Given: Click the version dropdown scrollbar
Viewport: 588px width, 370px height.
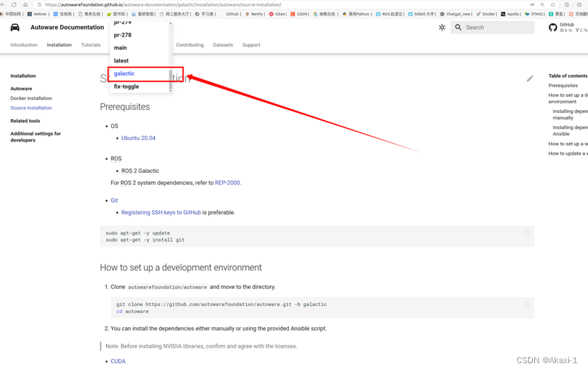Looking at the screenshot, I should coord(171,79).
